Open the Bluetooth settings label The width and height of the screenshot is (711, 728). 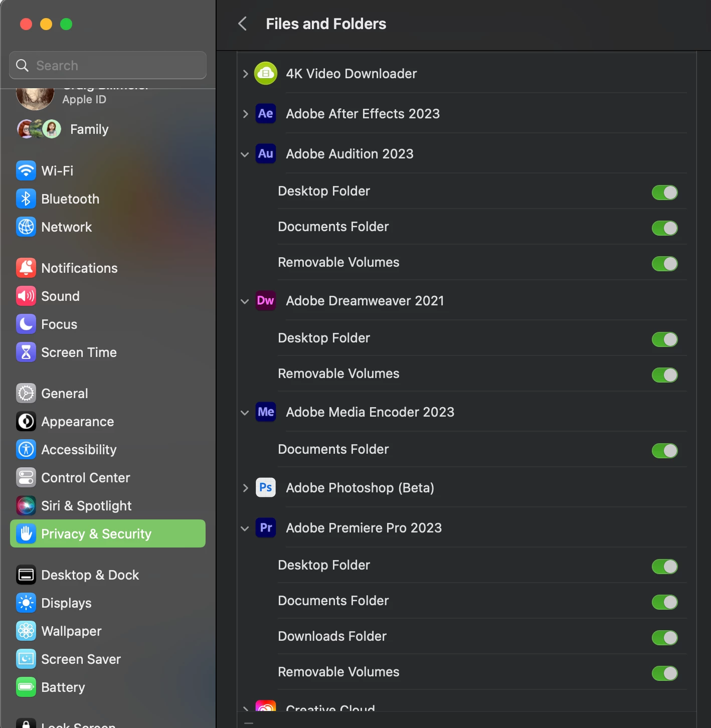(70, 199)
